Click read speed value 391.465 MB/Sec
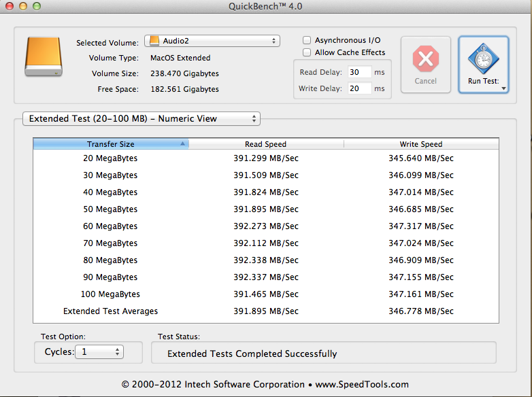The width and height of the screenshot is (532, 397). coord(266,294)
